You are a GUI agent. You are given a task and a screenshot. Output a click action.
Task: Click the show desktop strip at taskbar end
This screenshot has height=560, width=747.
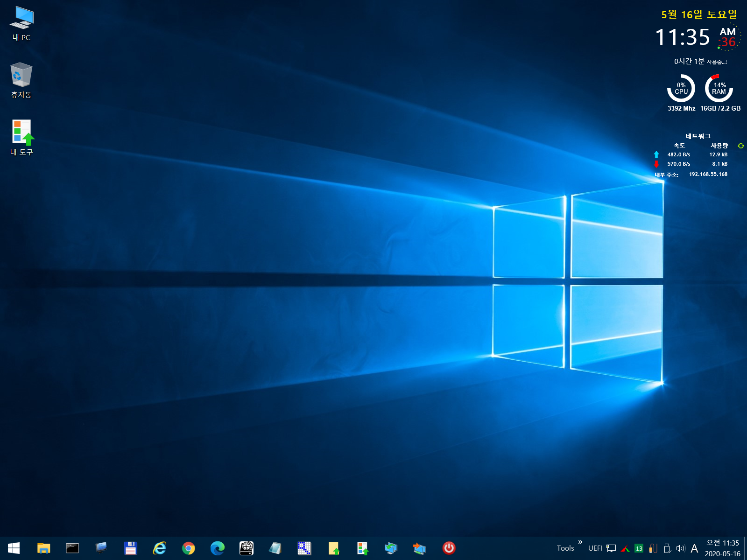pyautogui.click(x=745, y=548)
